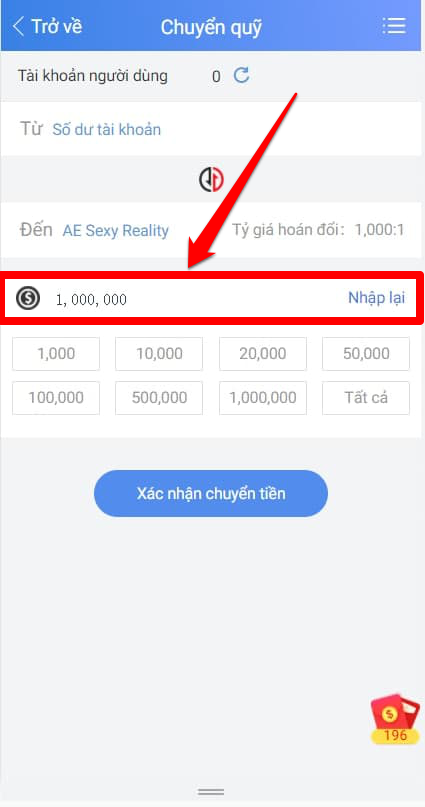Select the 10,000 preset amount
425x807 pixels.
[x=159, y=354]
